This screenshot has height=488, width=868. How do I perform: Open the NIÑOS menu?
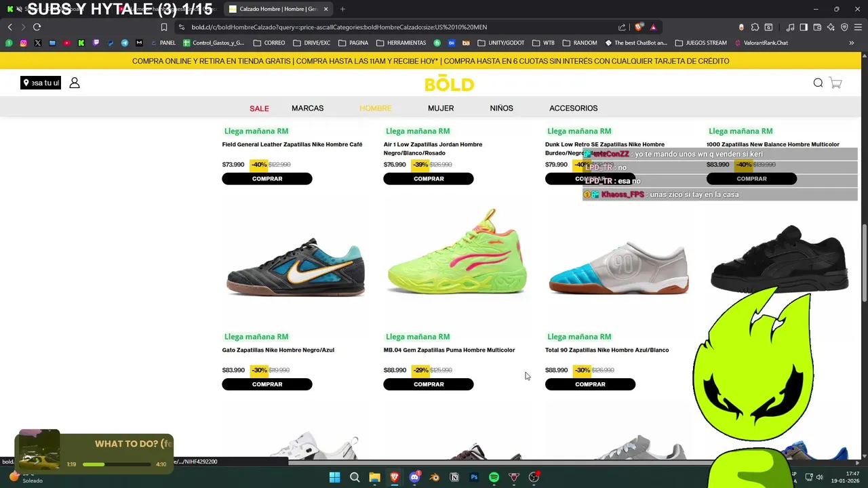coord(501,108)
